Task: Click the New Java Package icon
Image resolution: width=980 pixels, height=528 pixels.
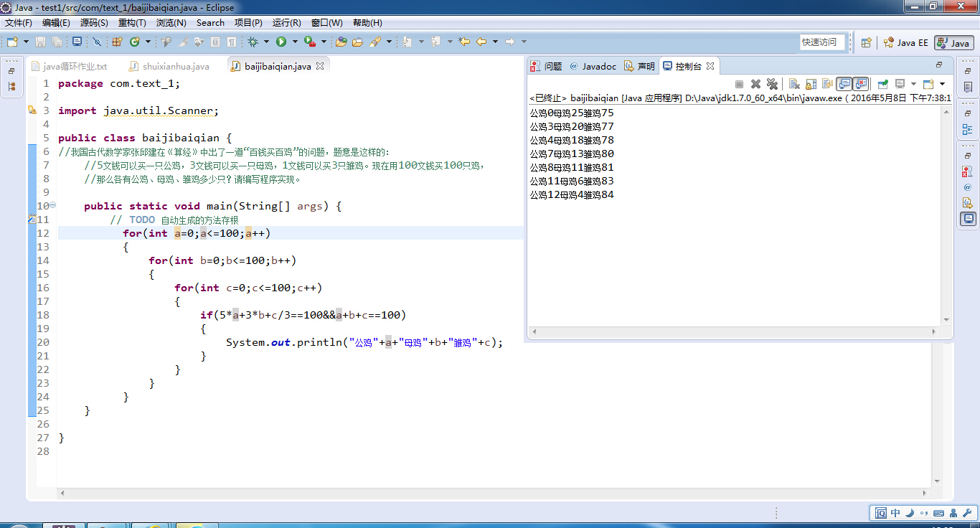Action: (x=117, y=42)
